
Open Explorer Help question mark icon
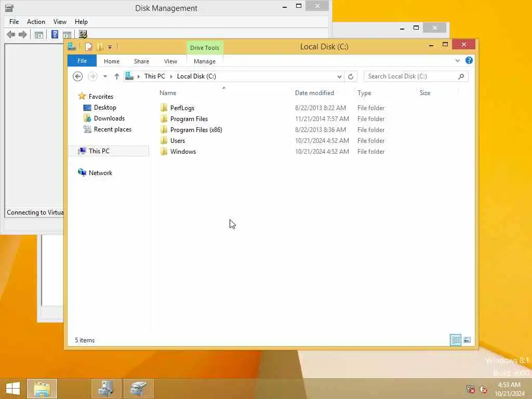[469, 60]
